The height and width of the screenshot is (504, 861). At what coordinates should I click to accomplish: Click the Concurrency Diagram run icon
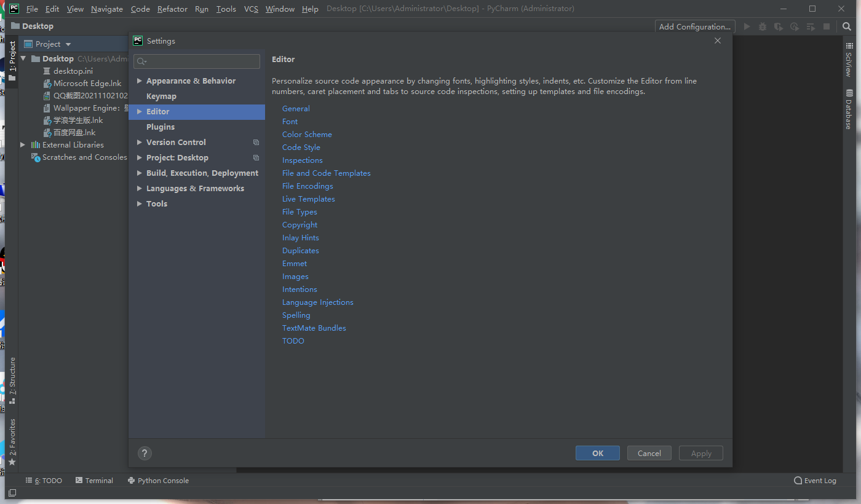[x=811, y=26]
